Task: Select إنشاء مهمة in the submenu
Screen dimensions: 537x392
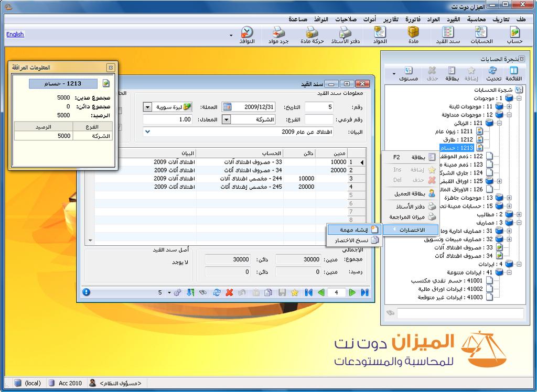Action: 355,230
